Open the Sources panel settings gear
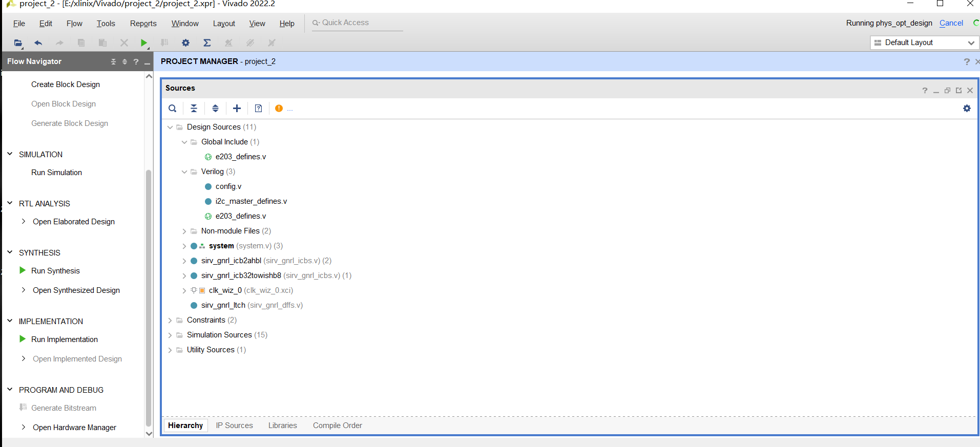Screen dimensions: 980x447 coord(967,109)
